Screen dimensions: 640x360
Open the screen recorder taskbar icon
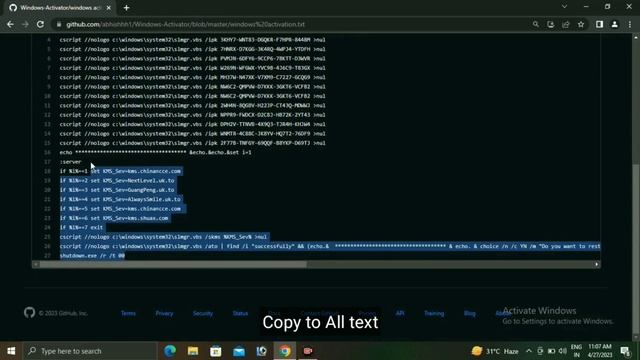click(x=308, y=351)
